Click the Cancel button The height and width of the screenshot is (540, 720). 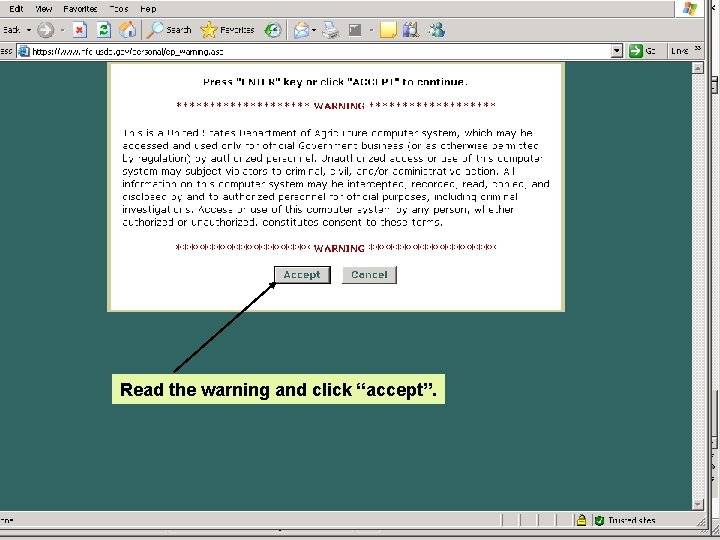369,275
